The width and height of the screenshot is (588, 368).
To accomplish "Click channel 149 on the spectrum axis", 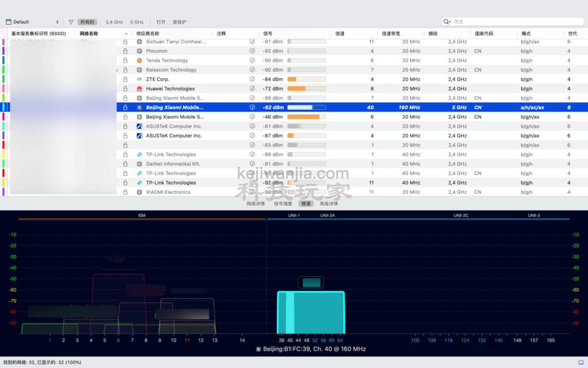I will 517,340.
